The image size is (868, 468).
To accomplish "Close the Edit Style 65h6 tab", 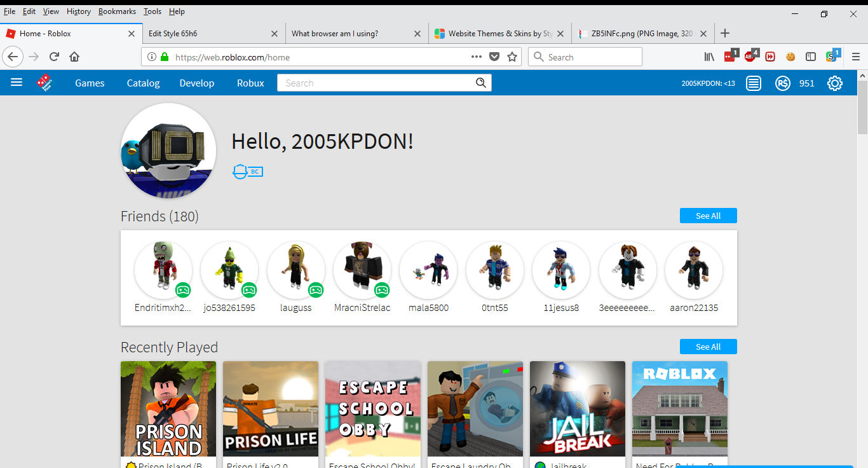I will click(x=275, y=34).
